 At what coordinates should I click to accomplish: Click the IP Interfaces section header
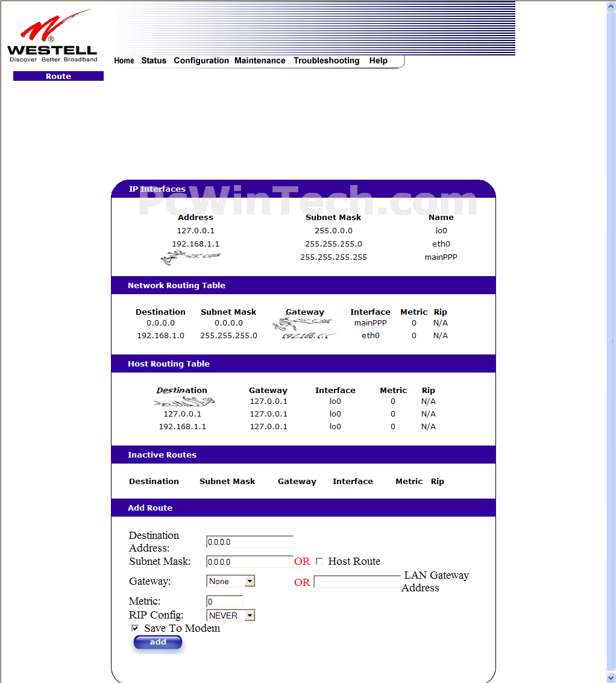(x=303, y=189)
